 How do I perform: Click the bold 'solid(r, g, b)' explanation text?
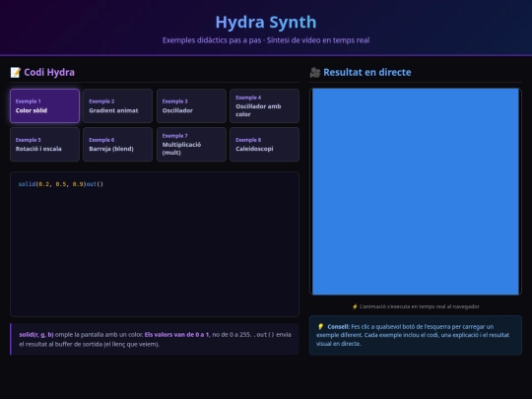[36, 335]
